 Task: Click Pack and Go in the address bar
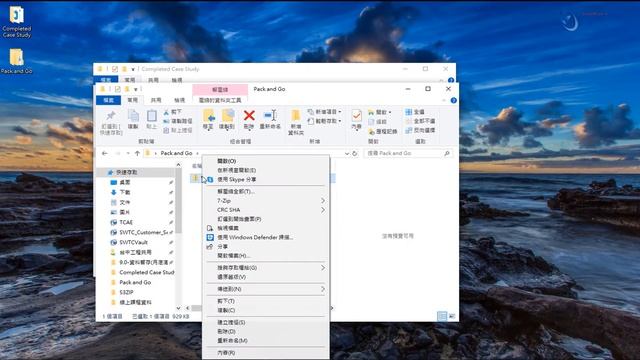(x=176, y=153)
